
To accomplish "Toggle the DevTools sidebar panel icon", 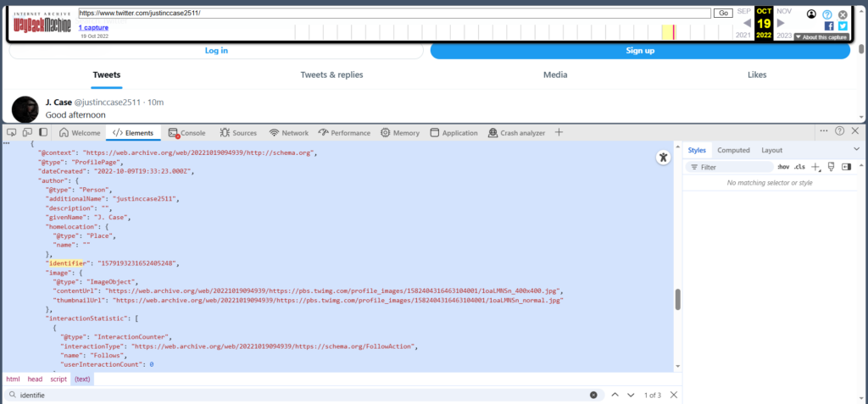I will (43, 132).
